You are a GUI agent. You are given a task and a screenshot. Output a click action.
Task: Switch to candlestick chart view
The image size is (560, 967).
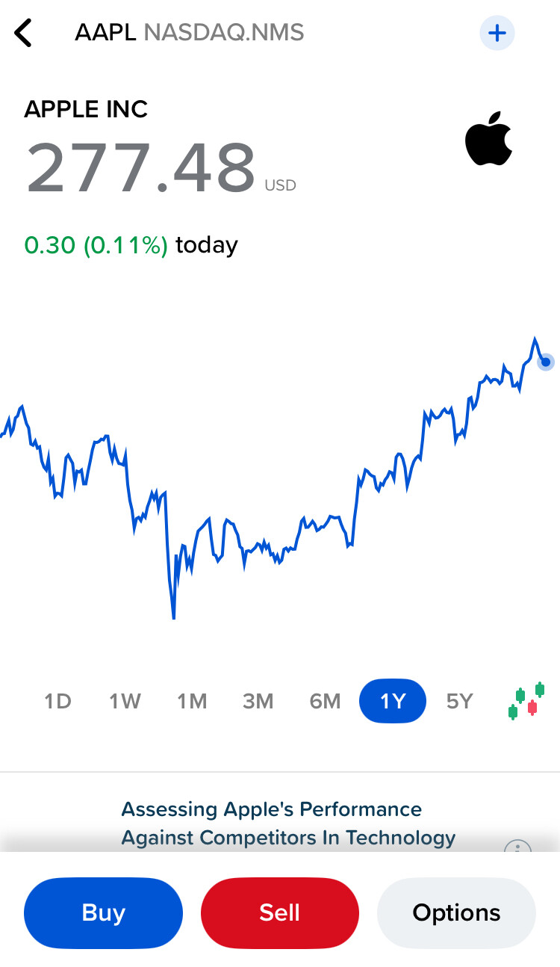(x=526, y=701)
